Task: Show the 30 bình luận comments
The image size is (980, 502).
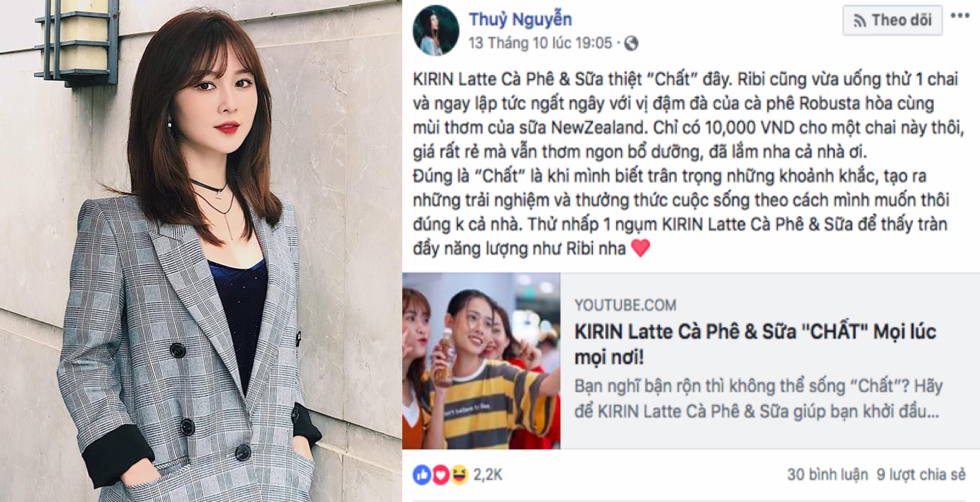Action: [828, 475]
